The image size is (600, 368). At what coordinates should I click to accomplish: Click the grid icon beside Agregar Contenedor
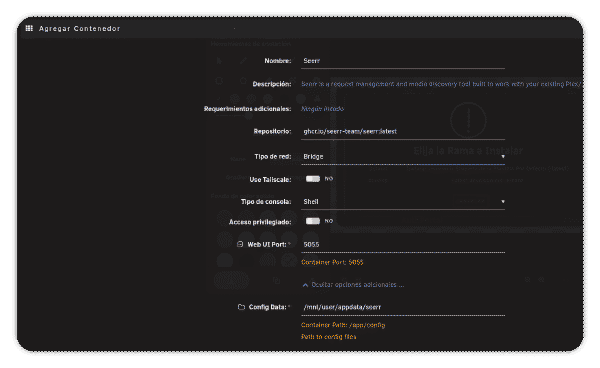click(x=29, y=28)
